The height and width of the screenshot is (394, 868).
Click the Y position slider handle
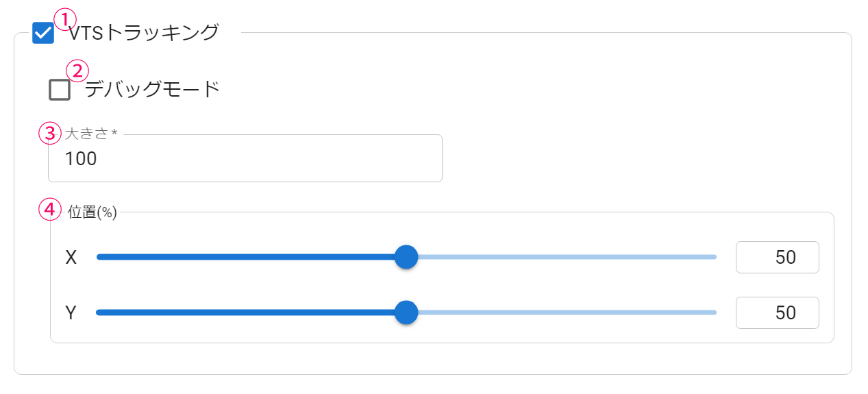coord(407,312)
